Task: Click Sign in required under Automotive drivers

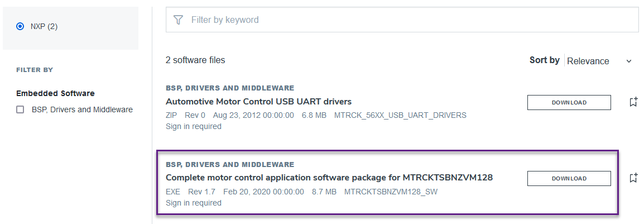Action: (x=194, y=126)
